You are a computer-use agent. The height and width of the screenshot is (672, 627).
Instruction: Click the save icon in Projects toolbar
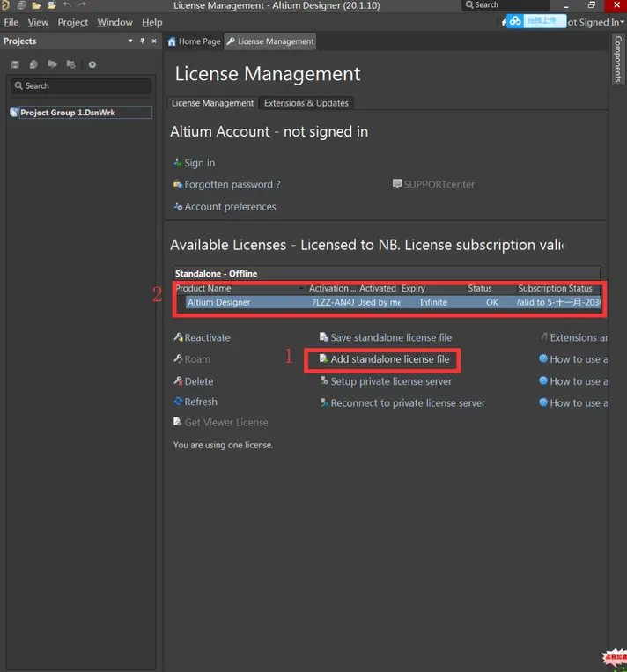[x=15, y=64]
